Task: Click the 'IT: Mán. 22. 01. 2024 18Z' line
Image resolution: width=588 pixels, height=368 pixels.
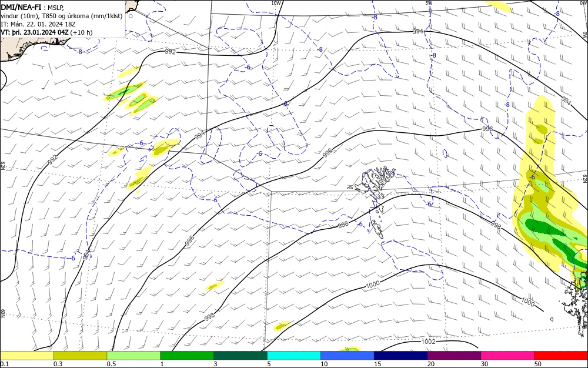Action: 38,24
